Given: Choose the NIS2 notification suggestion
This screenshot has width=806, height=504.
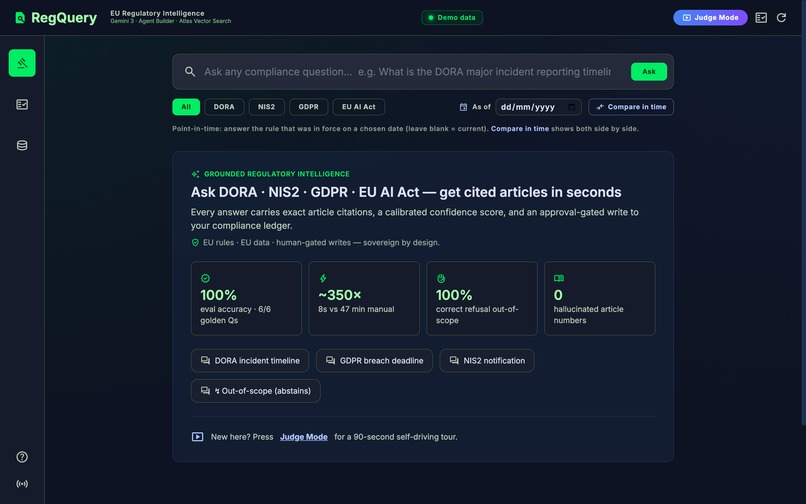Looking at the screenshot, I should (x=487, y=361).
